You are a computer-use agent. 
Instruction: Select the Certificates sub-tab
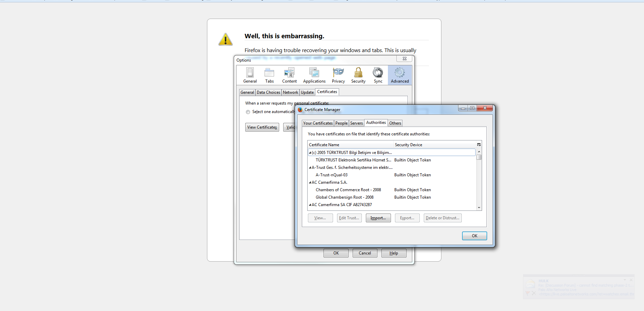pyautogui.click(x=327, y=92)
